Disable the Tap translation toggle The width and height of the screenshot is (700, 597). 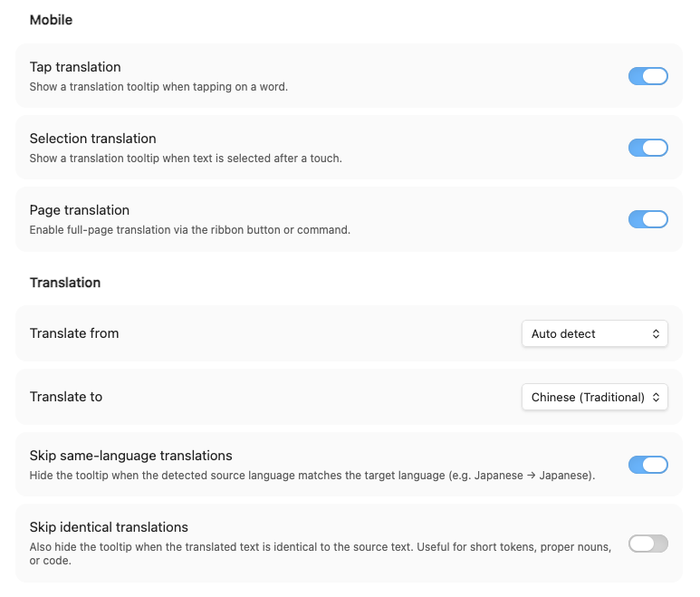[647, 76]
